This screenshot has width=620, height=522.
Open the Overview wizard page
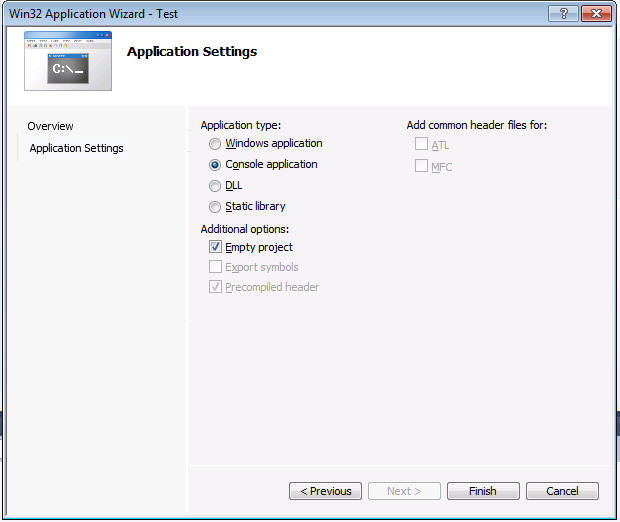click(x=50, y=126)
